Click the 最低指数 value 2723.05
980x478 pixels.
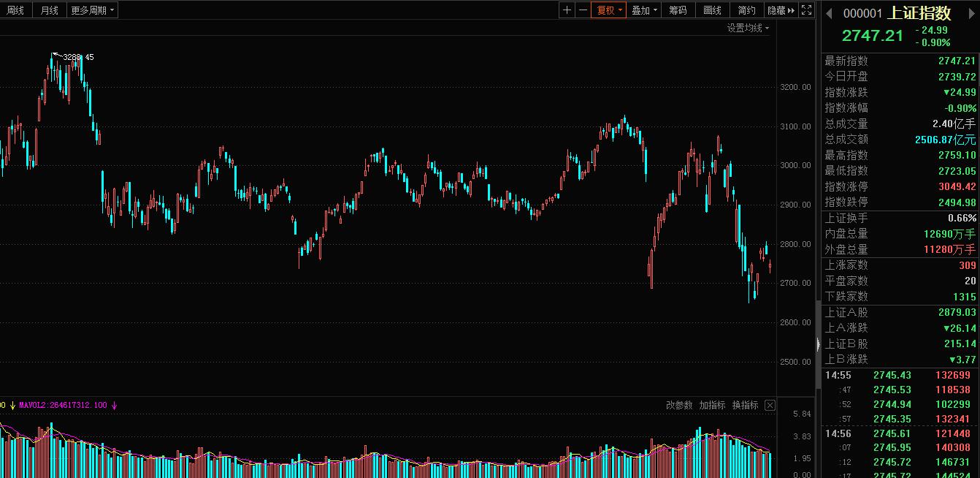957,171
